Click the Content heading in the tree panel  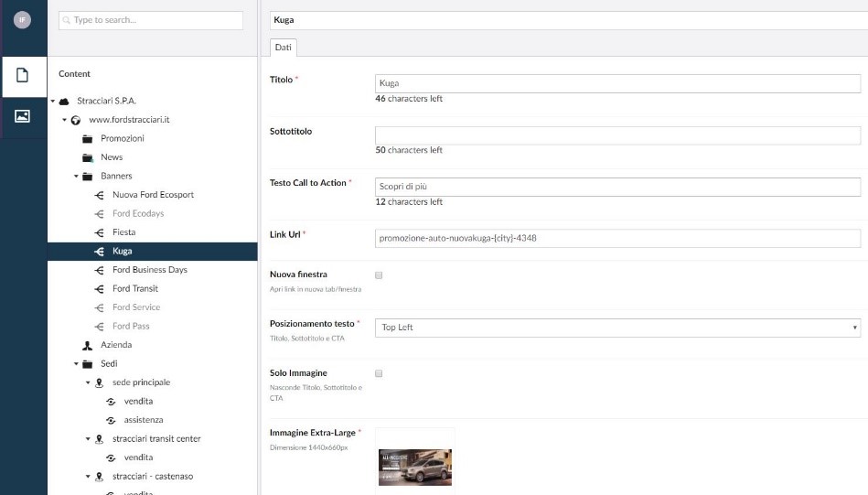74,74
